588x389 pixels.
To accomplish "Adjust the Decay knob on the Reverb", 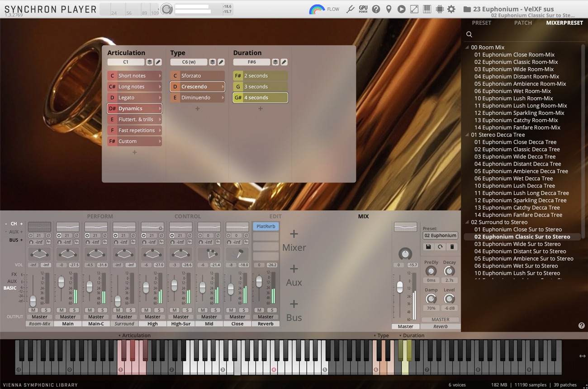I will (449, 272).
